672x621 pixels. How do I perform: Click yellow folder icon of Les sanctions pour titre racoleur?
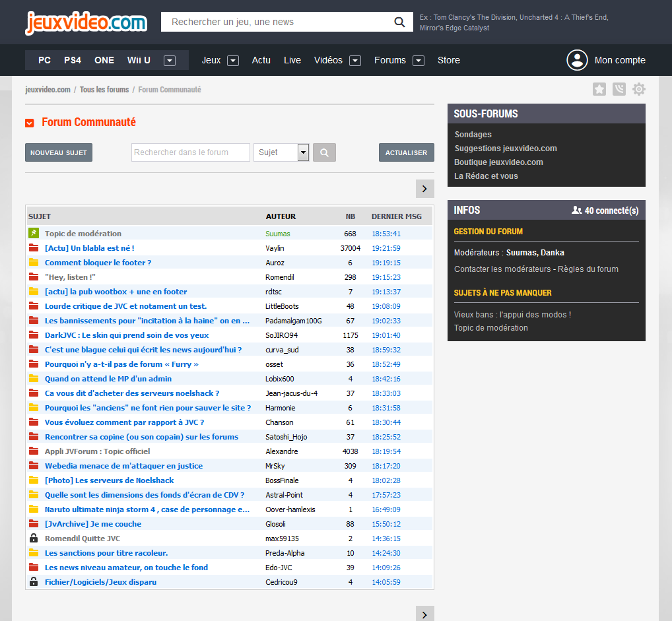click(x=34, y=552)
